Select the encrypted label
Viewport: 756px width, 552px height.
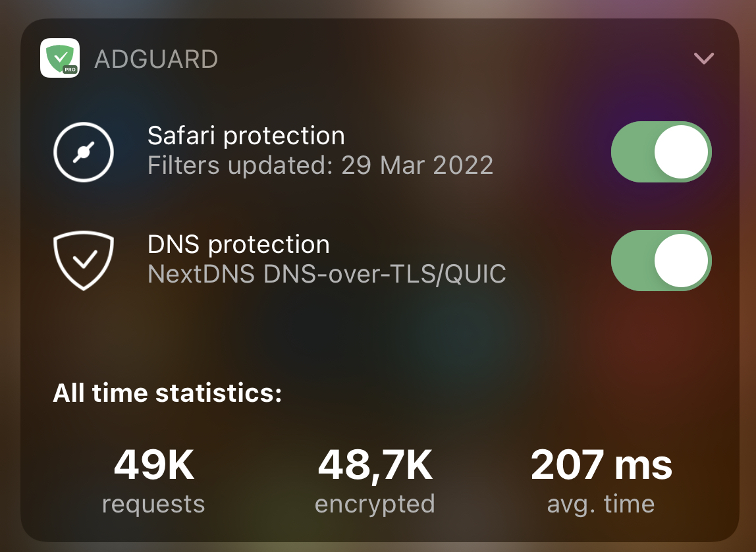[375, 505]
